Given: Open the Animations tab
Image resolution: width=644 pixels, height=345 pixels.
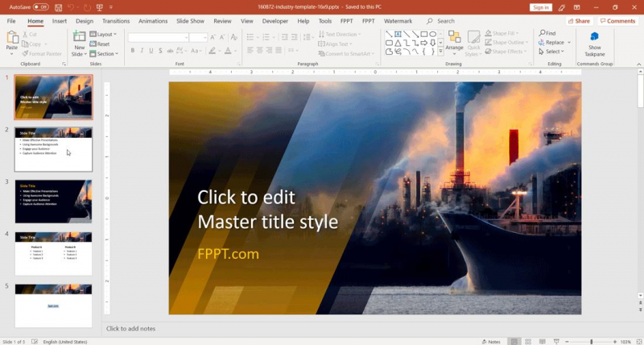Looking at the screenshot, I should tap(153, 21).
